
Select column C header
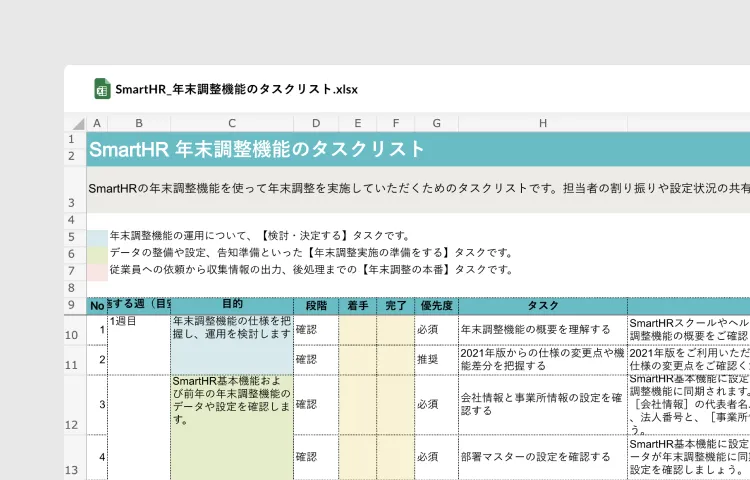pyautogui.click(x=232, y=123)
